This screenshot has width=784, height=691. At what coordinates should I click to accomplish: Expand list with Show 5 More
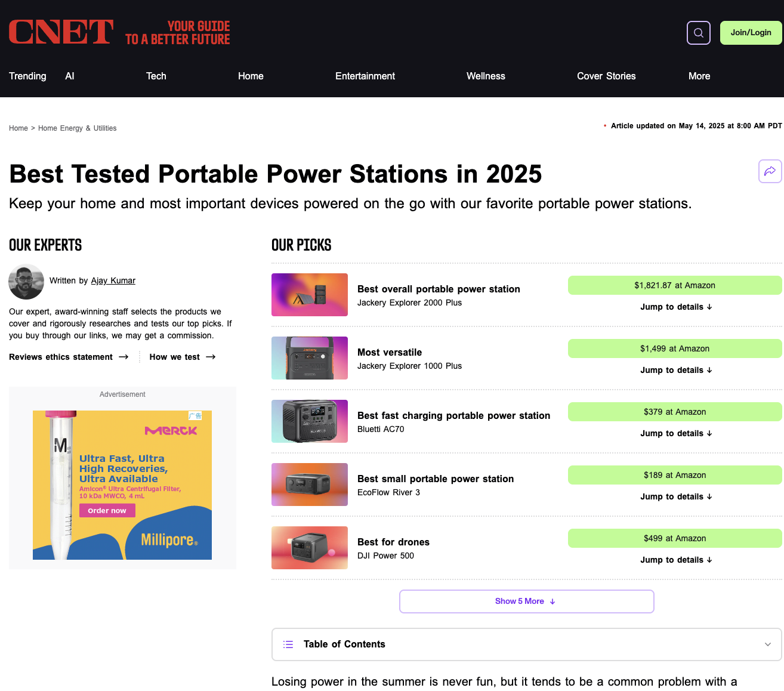(x=526, y=601)
